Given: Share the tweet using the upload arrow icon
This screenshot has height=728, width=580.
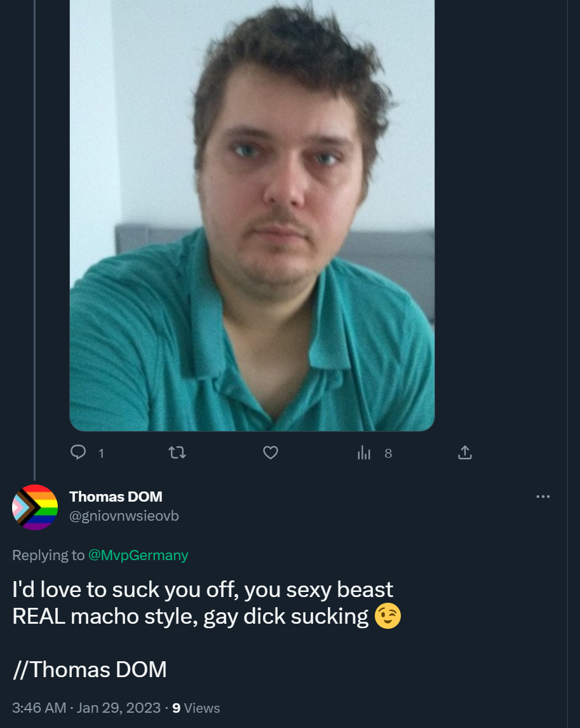Looking at the screenshot, I should 465,452.
